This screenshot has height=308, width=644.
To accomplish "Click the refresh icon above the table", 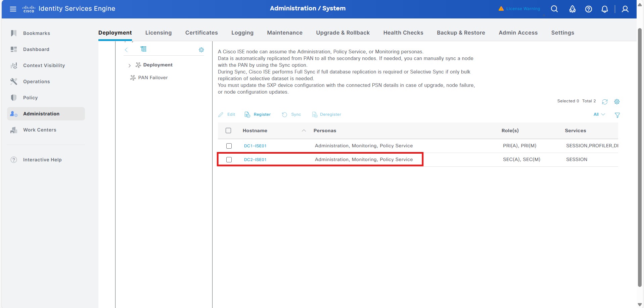I will point(605,102).
